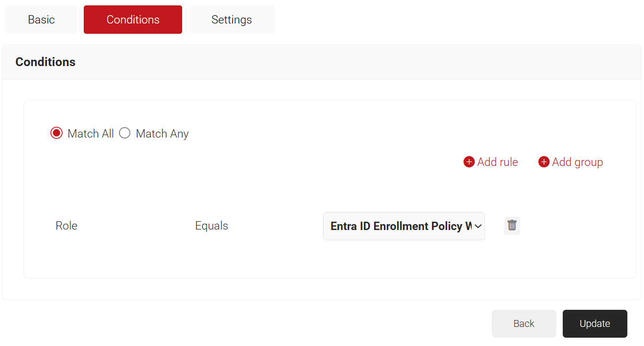This screenshot has height=346, width=644.
Task: Click the Role attribute field
Action: [67, 226]
